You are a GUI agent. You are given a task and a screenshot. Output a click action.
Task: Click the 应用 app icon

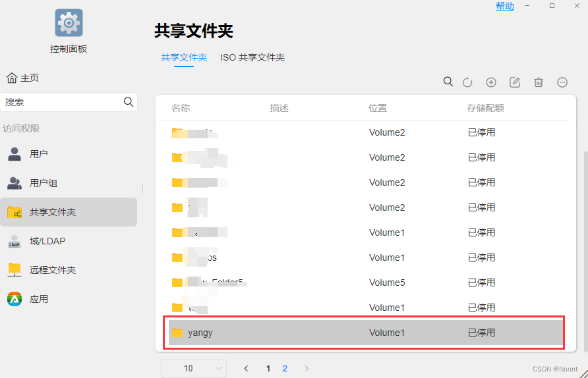pyautogui.click(x=15, y=299)
